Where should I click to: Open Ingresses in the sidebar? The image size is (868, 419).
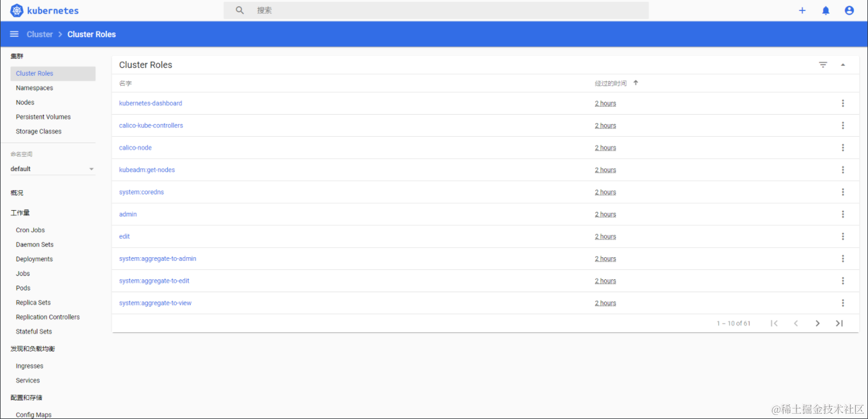click(30, 366)
